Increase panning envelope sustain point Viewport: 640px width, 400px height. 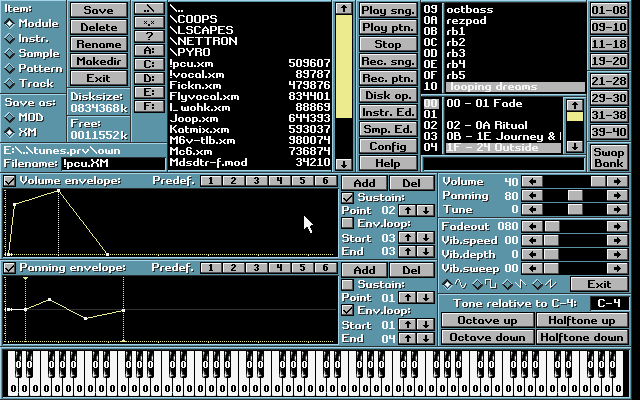click(407, 297)
